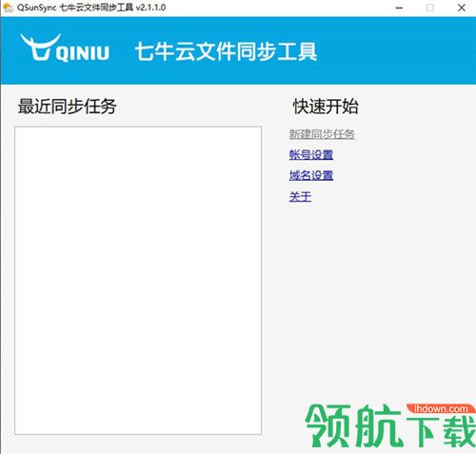Image resolution: width=476 pixels, height=454 pixels.
Task: Open 域名设置 domain settings
Action: point(311,175)
